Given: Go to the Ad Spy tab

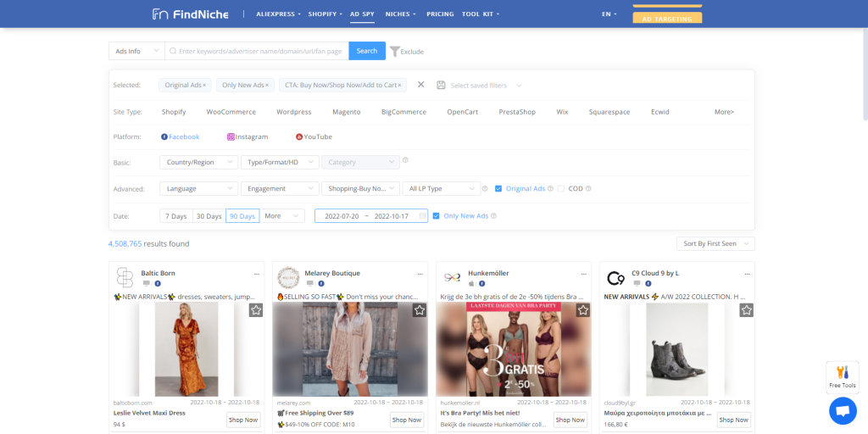Looking at the screenshot, I should click(x=362, y=14).
